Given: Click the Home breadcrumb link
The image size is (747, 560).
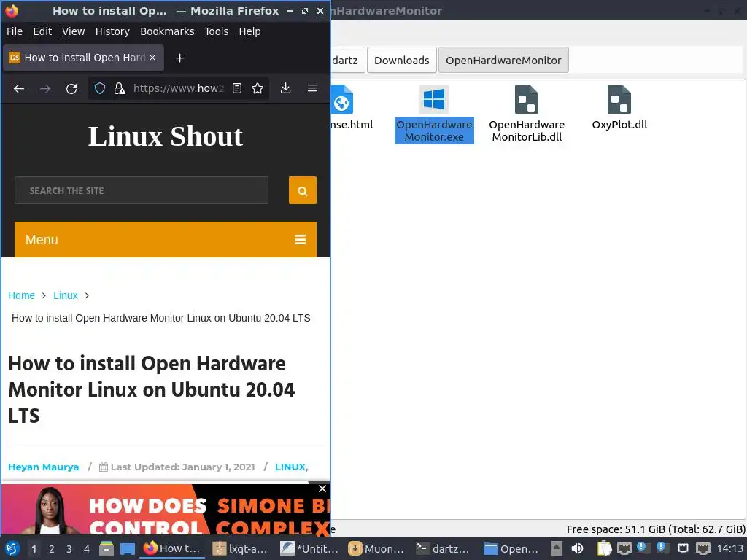Looking at the screenshot, I should pyautogui.click(x=21, y=295).
